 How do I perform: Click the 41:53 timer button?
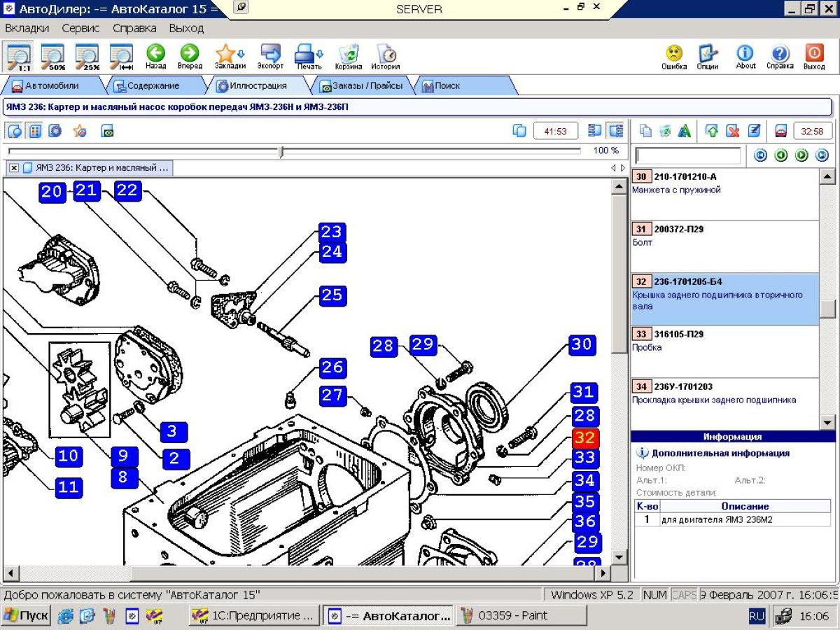coord(556,131)
